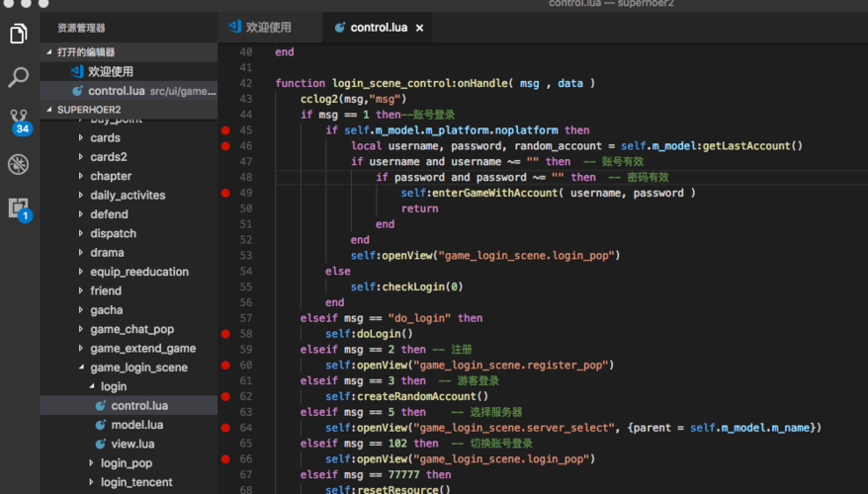Open Source Control view with 34 badge
This screenshot has width=868, height=494.
pyautogui.click(x=20, y=122)
